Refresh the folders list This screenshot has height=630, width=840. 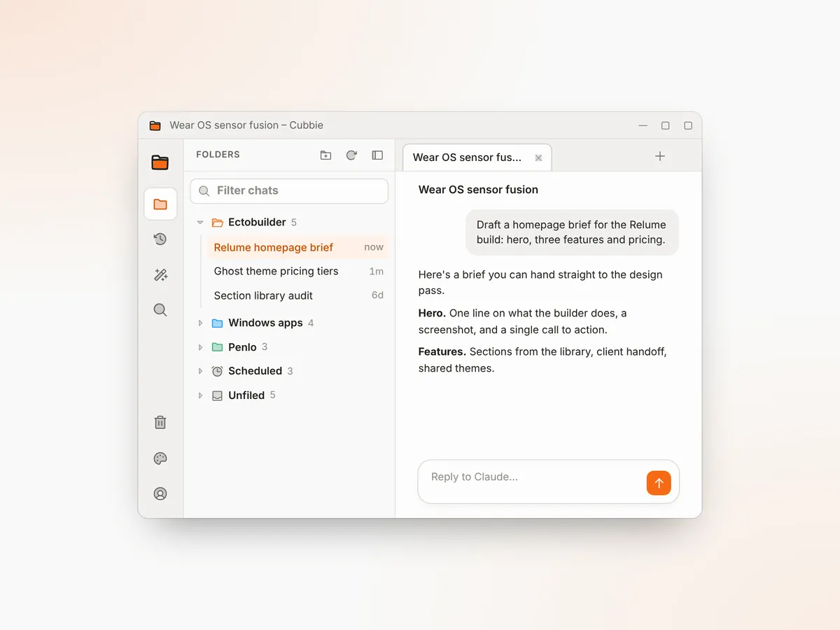[x=351, y=155]
